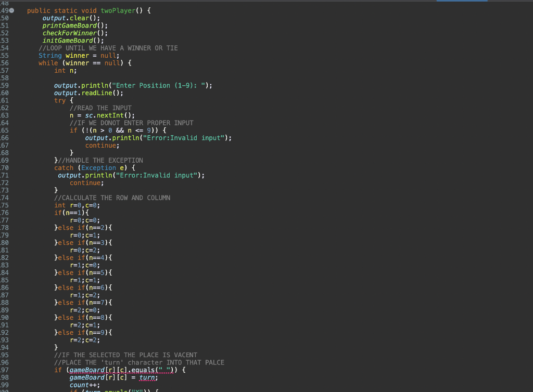The height and width of the screenshot is (392, 533).
Task: Click the else if(n==2) branch
Action: pyautogui.click(x=83, y=228)
